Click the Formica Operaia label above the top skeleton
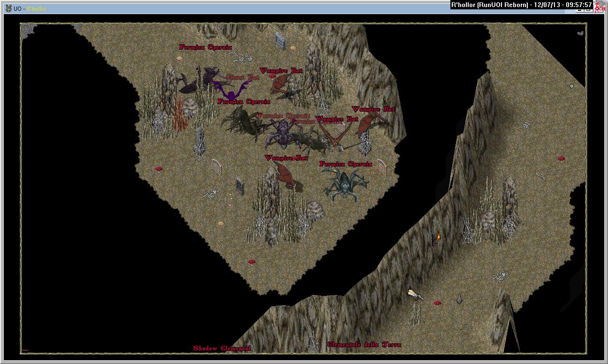The width and height of the screenshot is (608, 364). click(205, 47)
